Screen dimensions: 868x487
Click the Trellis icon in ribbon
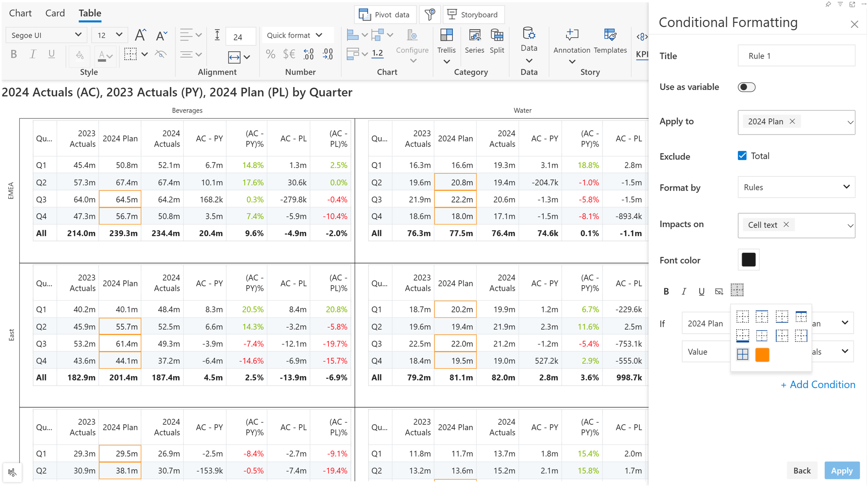[x=446, y=35]
